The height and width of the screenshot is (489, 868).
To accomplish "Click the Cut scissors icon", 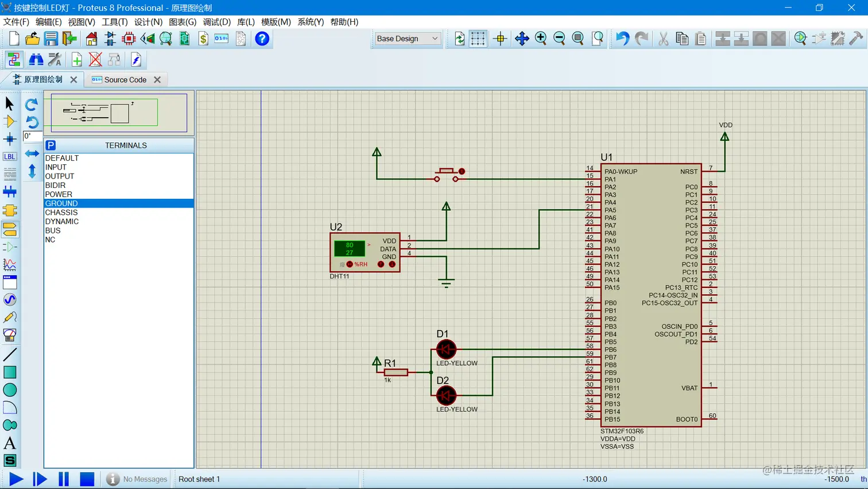I will click(x=663, y=38).
